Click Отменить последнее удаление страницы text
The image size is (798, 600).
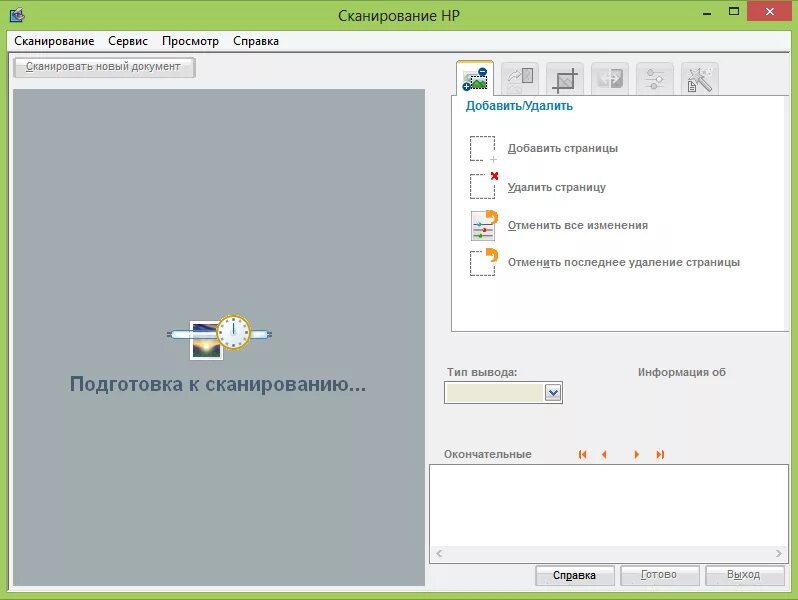tap(623, 263)
